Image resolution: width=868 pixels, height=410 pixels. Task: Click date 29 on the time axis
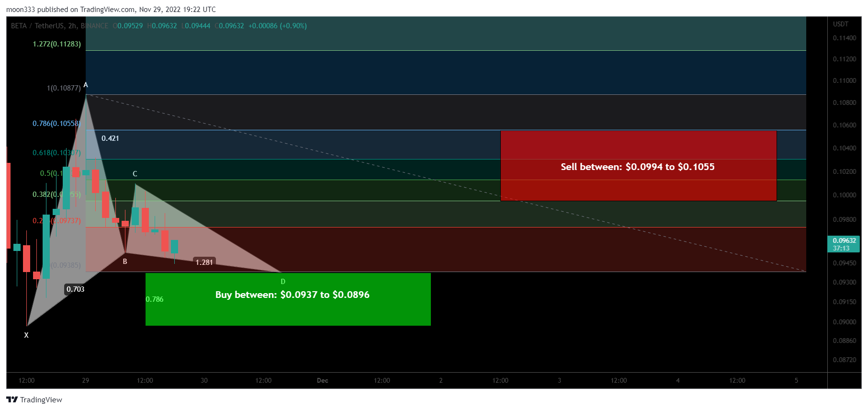(86, 380)
